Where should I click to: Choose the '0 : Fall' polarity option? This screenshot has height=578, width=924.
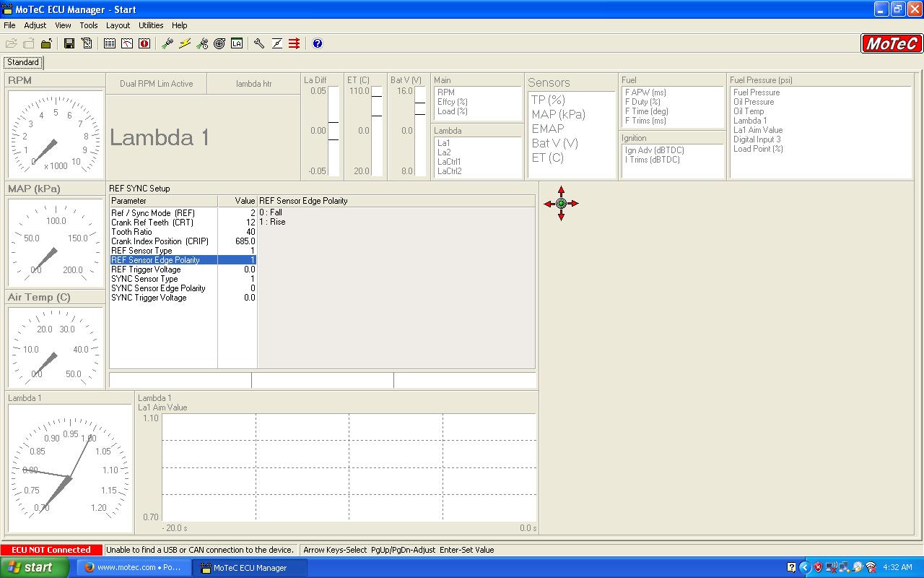[271, 212]
